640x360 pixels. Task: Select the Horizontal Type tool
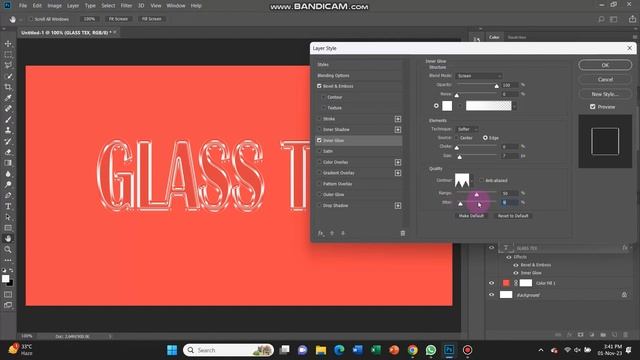pyautogui.click(x=8, y=206)
